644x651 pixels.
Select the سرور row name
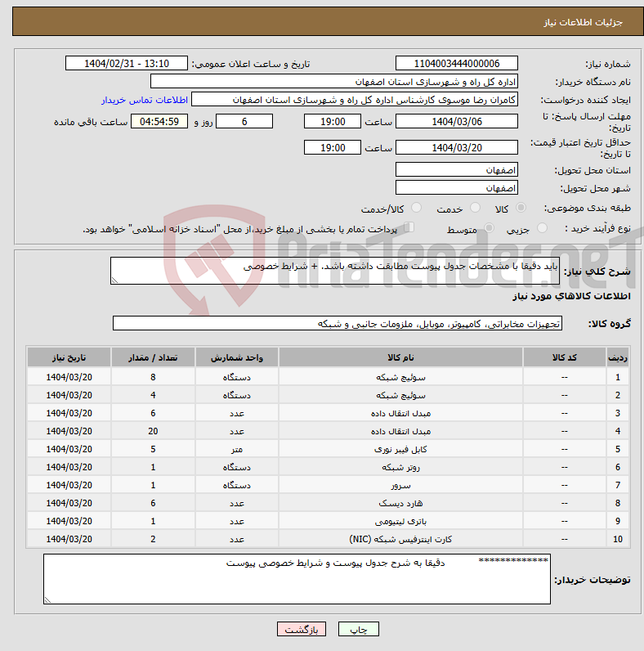click(400, 485)
